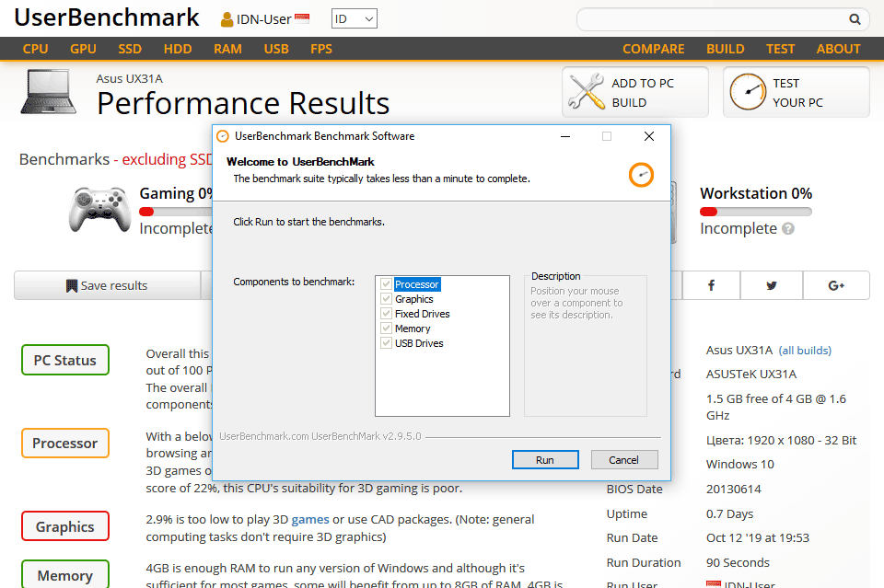
Task: Click the search magnifier icon
Action: pos(855,19)
